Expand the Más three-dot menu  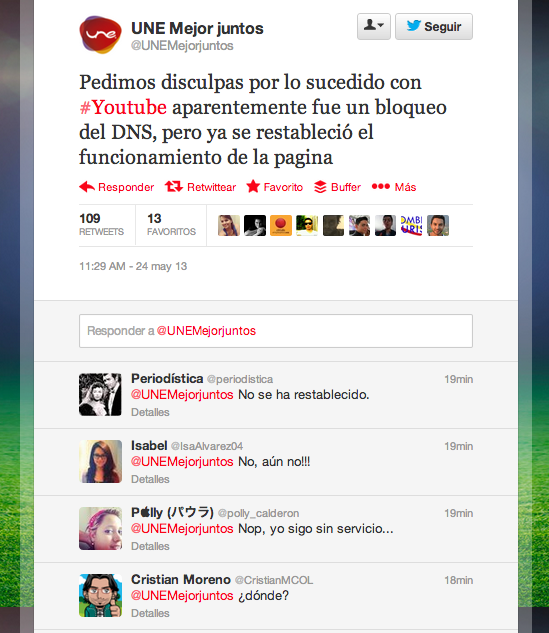[381, 187]
